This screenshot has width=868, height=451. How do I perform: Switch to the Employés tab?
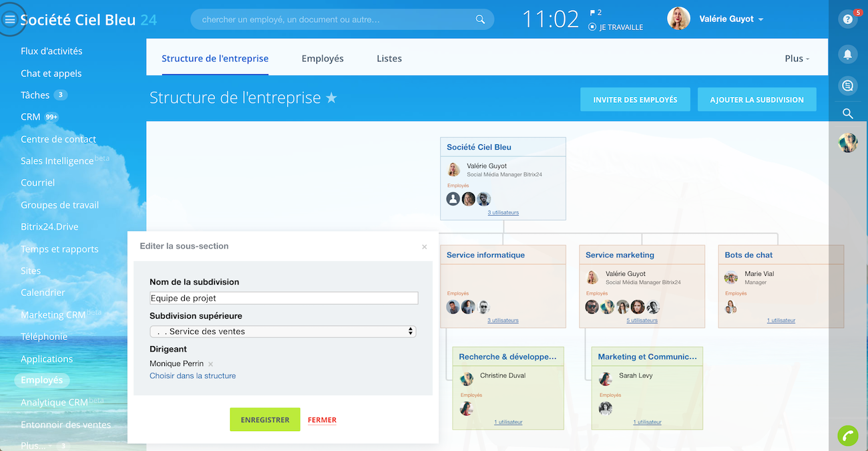[322, 59]
